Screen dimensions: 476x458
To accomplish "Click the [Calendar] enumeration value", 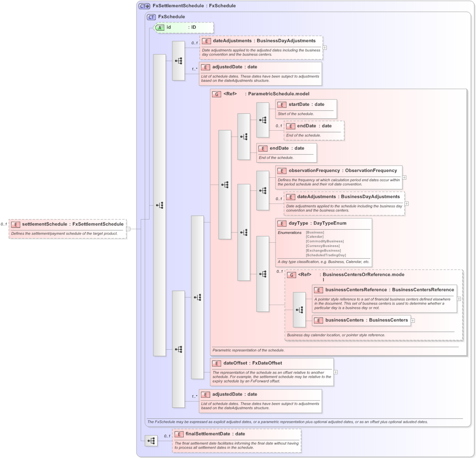I will 315,237.
